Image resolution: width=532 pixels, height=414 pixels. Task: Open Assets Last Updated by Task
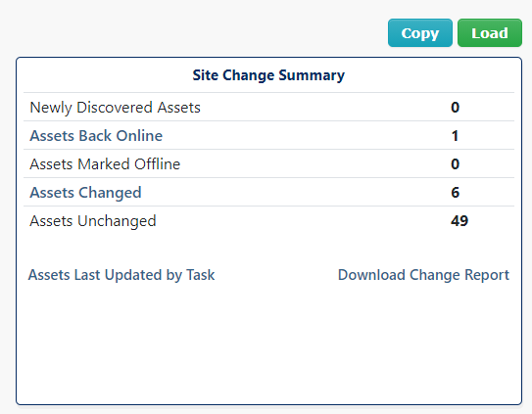121,275
